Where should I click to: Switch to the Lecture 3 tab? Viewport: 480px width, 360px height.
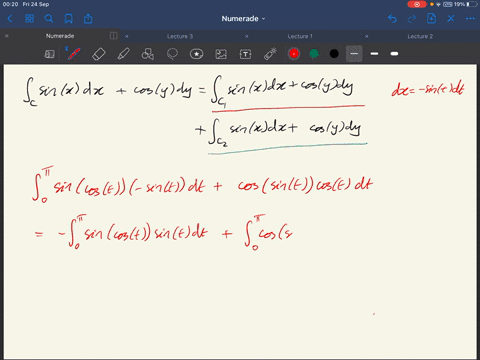tap(180, 36)
